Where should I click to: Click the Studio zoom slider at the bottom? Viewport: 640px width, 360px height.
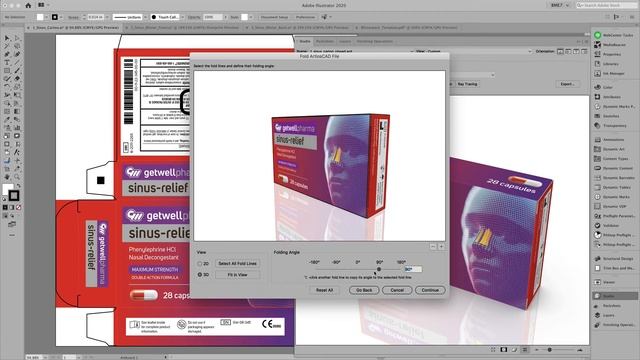(550, 350)
